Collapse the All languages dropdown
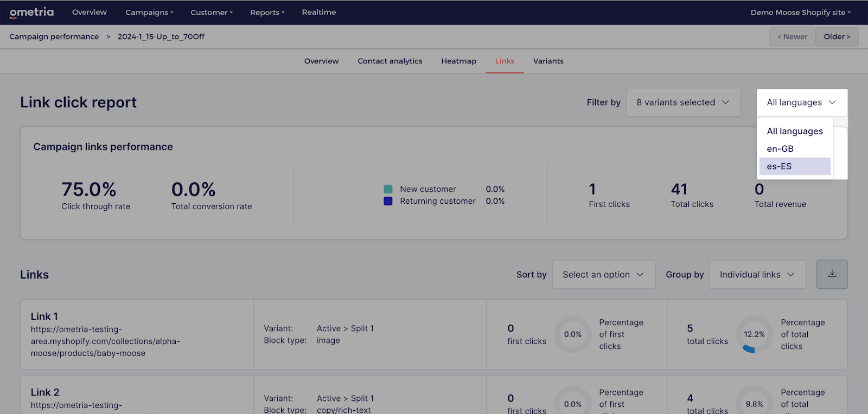 point(802,102)
